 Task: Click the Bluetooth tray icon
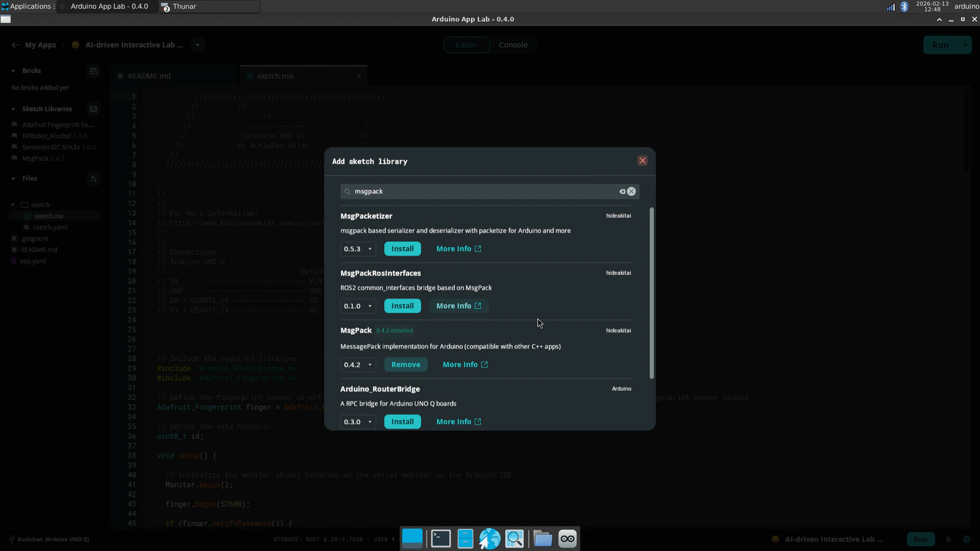904,7
